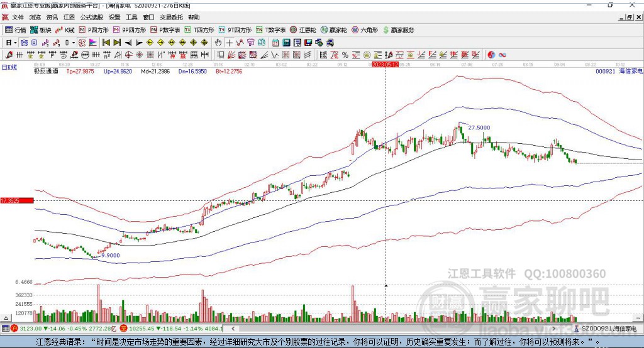Select the pencil drawing tool
The width and height of the screenshot is (644, 348).
[x=9, y=55]
